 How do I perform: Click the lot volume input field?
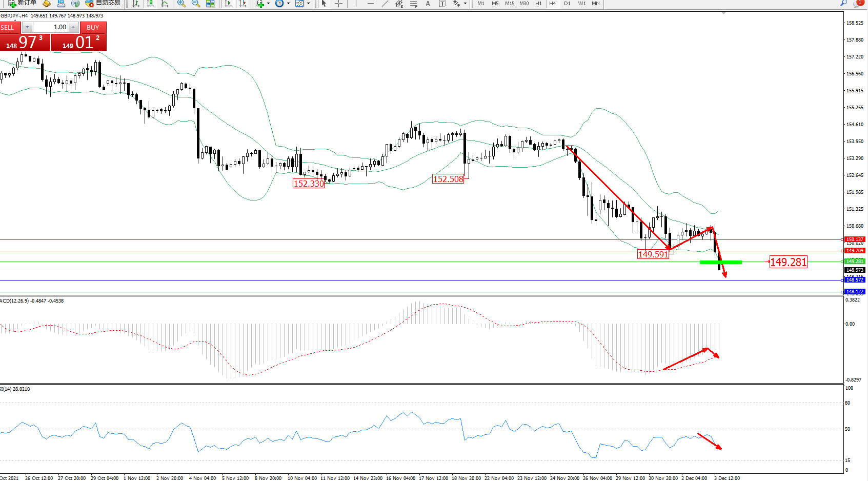(51, 27)
